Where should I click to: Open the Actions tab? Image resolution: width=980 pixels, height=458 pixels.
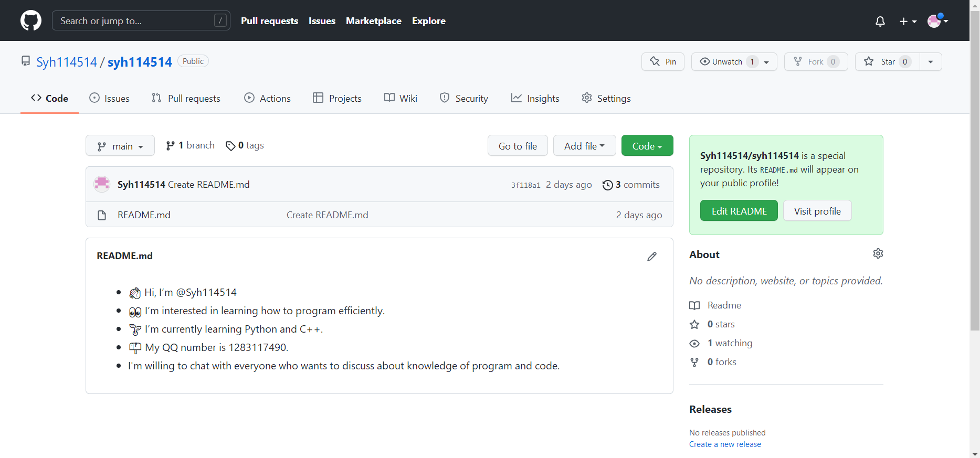tap(267, 99)
